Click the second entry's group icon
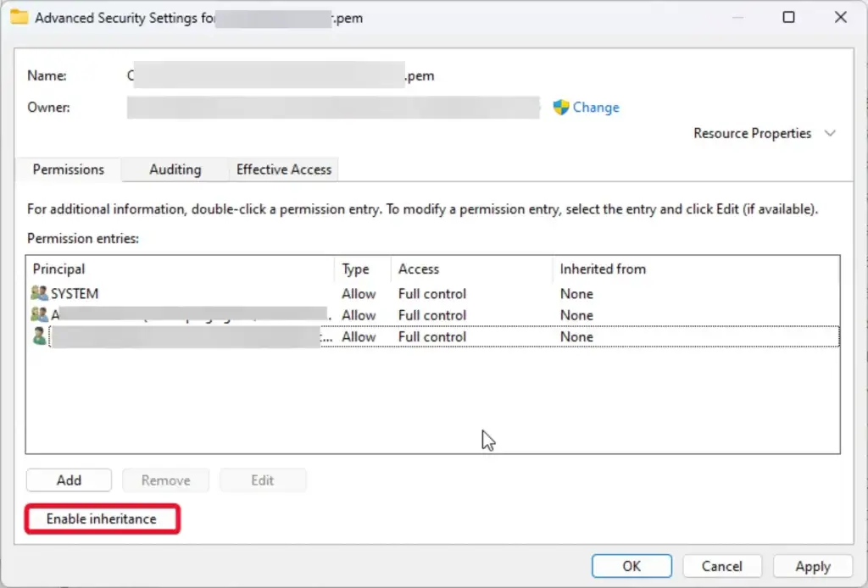Viewport: 868px width, 588px height. [x=39, y=315]
